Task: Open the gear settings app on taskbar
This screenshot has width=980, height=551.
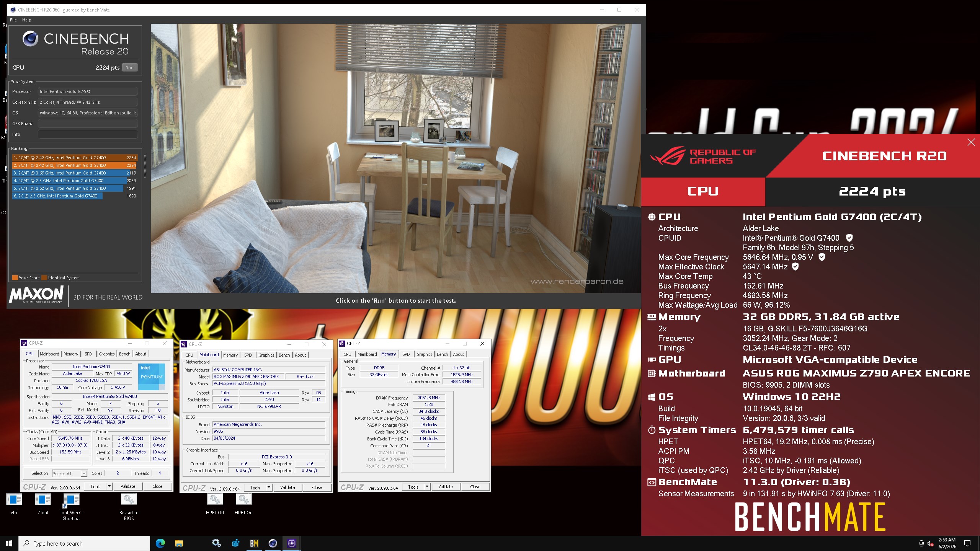Action: pos(216,543)
